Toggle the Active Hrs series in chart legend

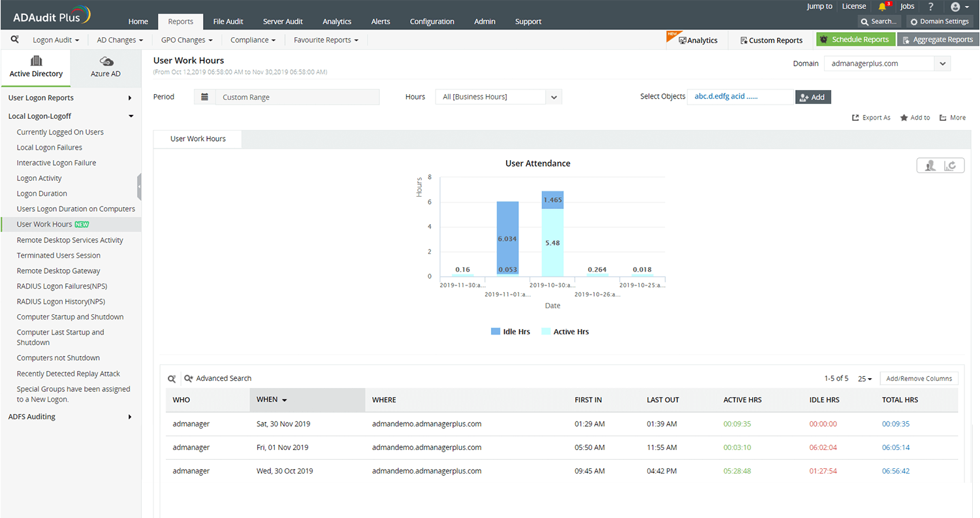point(570,331)
